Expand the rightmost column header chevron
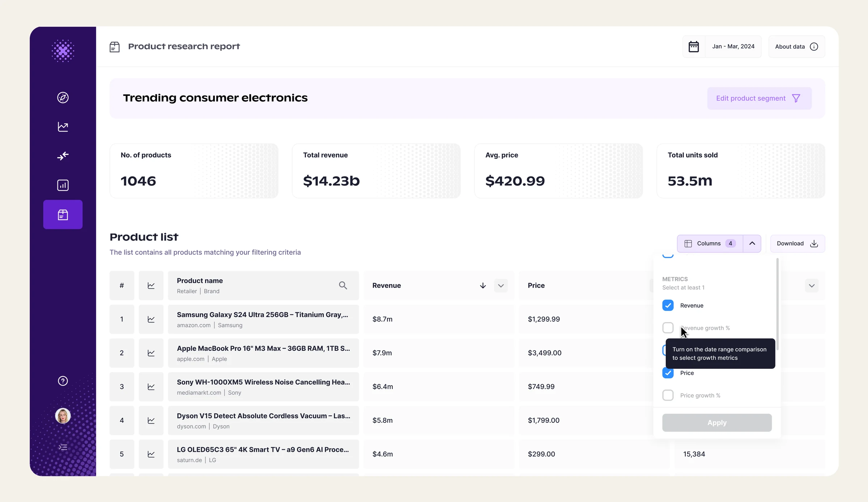The height and width of the screenshot is (502, 868). pos(812,286)
